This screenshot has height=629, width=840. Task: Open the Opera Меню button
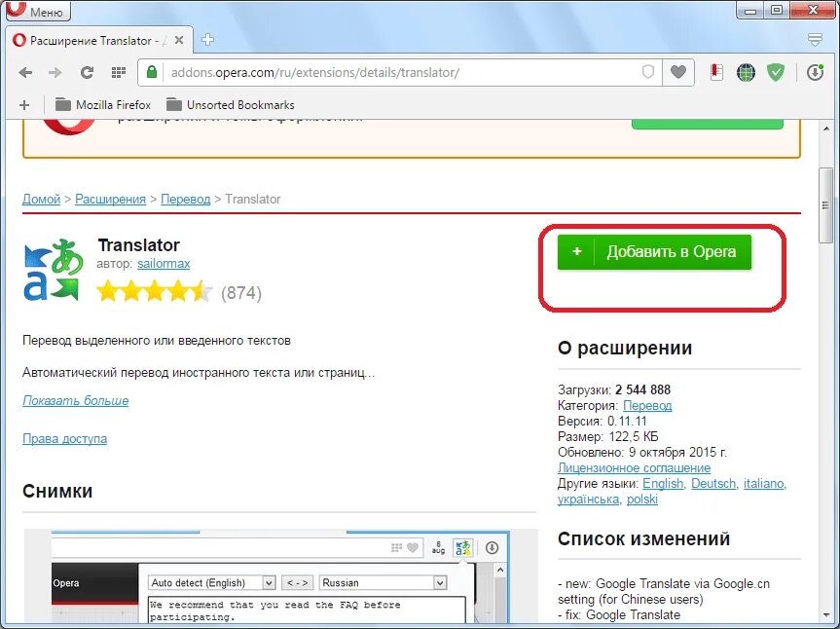(x=38, y=11)
